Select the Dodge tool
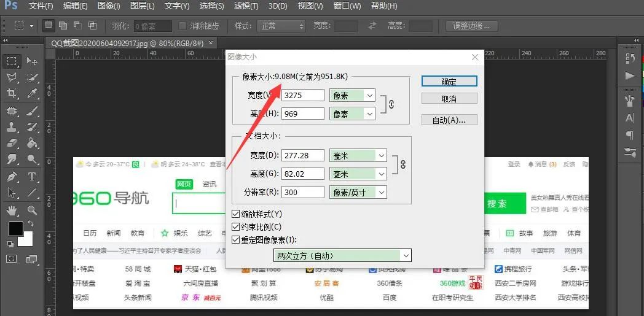Screen dimensions: 644x316 coord(32,159)
